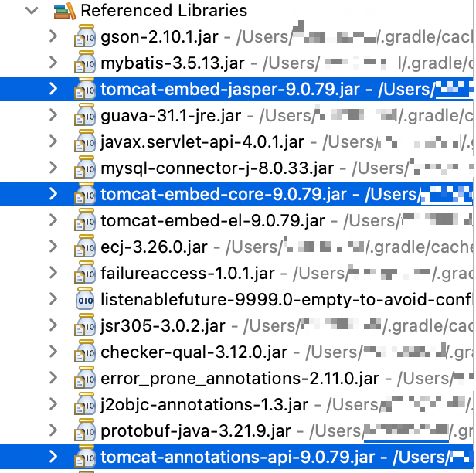476x473 pixels.
Task: Collapse the Referenced Libraries node
Action: 32,11
